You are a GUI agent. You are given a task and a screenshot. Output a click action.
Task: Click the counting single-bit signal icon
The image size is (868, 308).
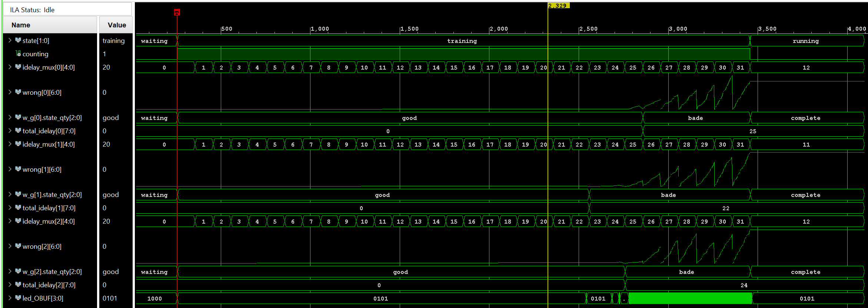18,53
